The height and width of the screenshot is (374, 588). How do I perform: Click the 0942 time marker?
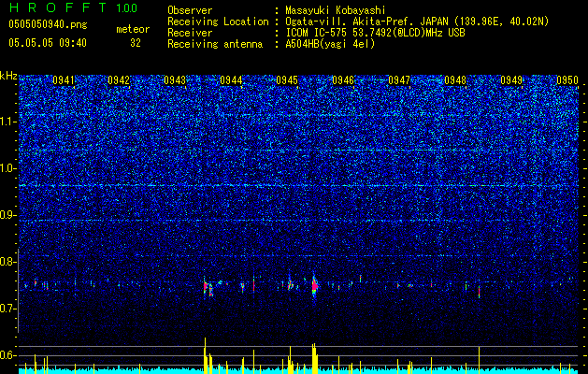tap(119, 80)
